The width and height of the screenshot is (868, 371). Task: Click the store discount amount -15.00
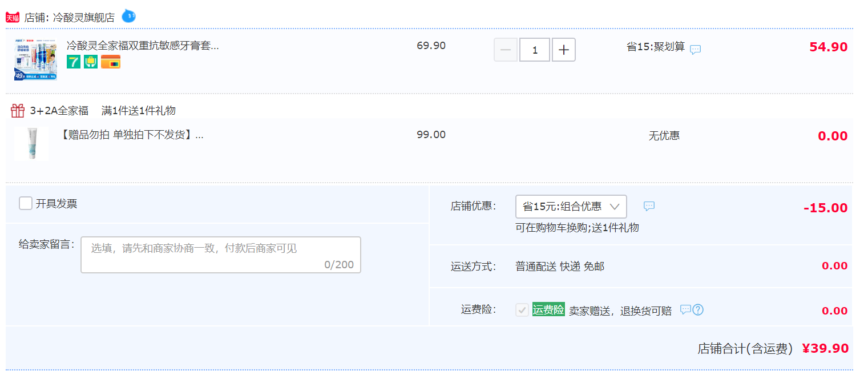click(826, 208)
